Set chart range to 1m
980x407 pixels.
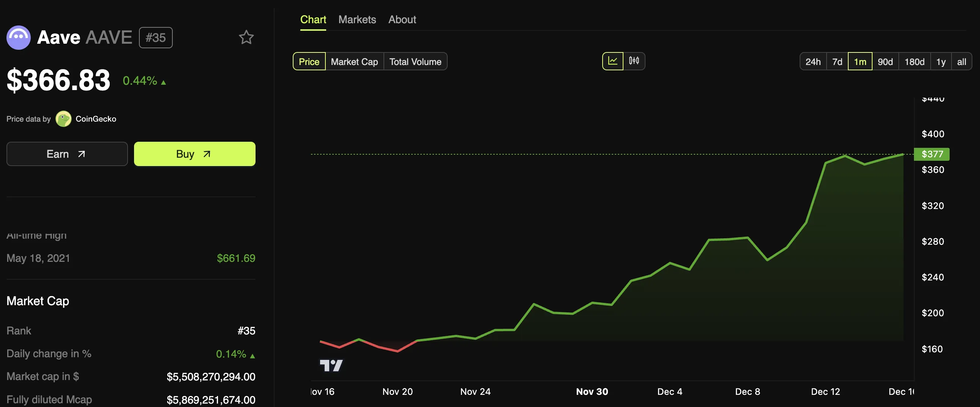point(860,61)
